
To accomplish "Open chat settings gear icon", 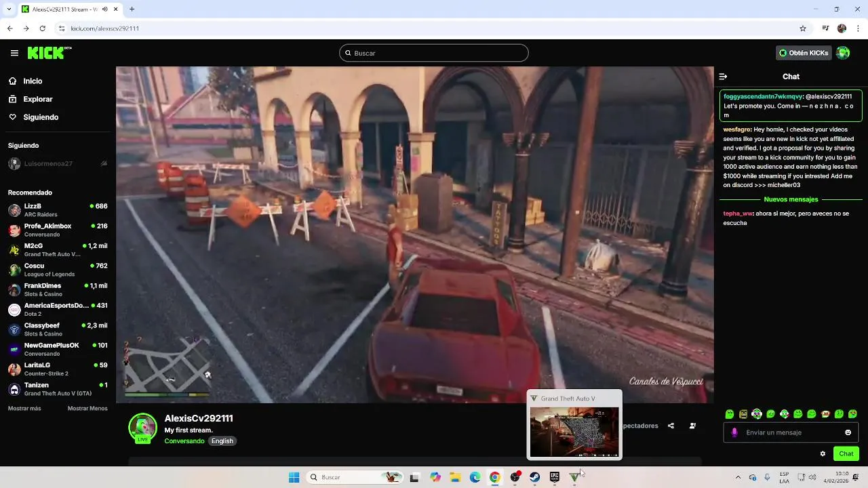I will pyautogui.click(x=823, y=453).
